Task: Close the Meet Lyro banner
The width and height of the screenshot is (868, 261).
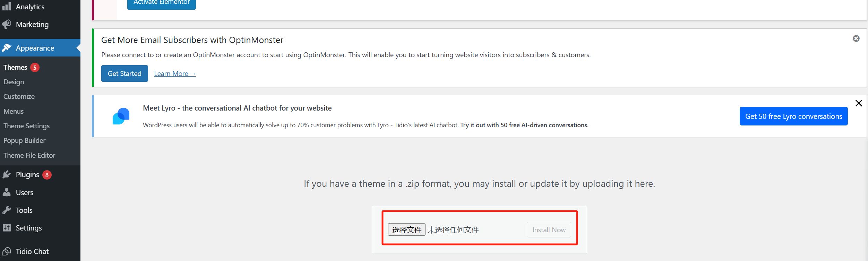Action: pyautogui.click(x=859, y=103)
